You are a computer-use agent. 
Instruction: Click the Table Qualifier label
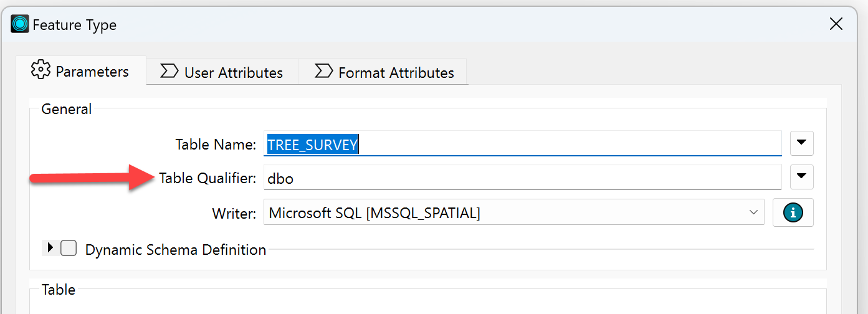(x=207, y=178)
